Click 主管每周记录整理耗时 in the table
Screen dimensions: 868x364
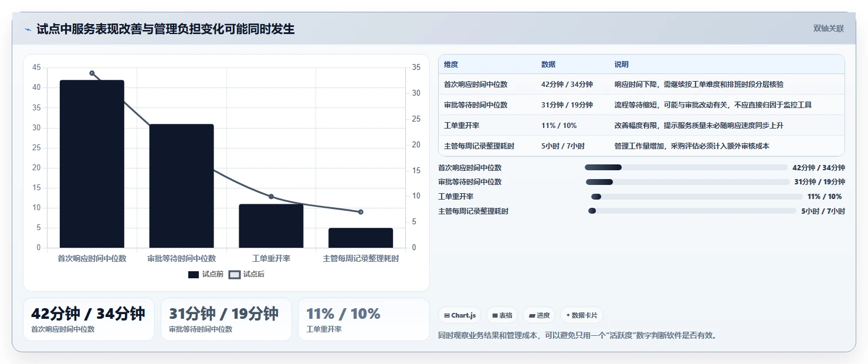pyautogui.click(x=479, y=146)
